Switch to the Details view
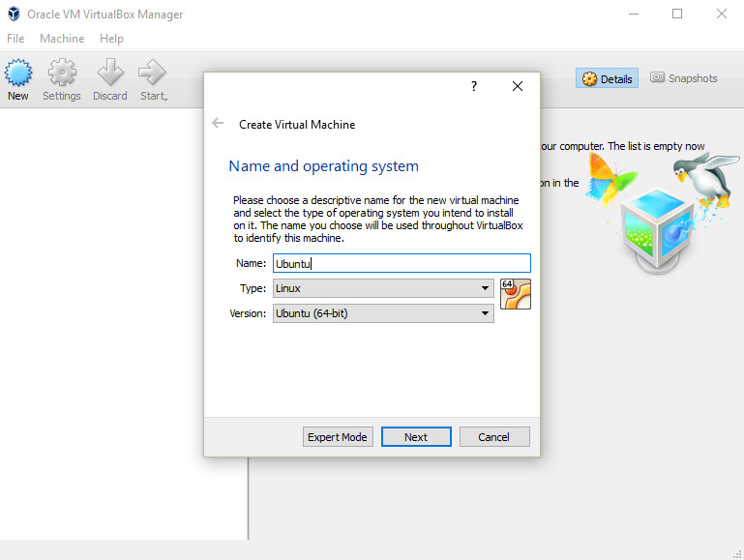The image size is (744, 560). (x=607, y=78)
